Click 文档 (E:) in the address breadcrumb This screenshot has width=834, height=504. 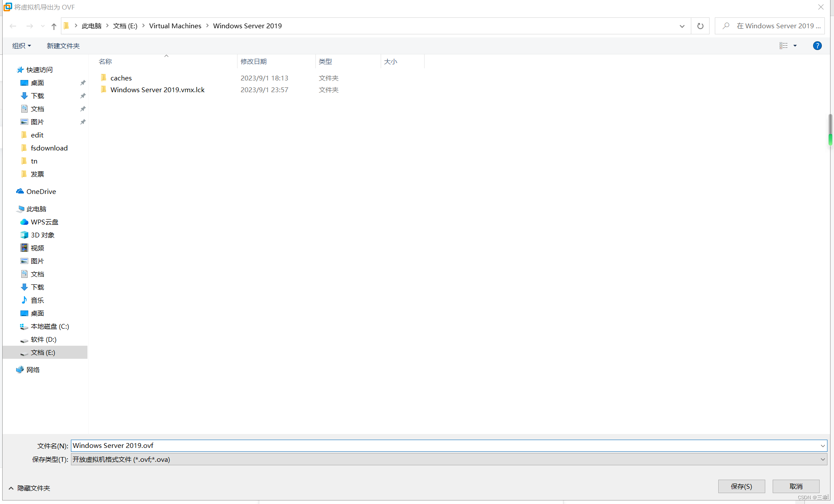[x=125, y=26]
